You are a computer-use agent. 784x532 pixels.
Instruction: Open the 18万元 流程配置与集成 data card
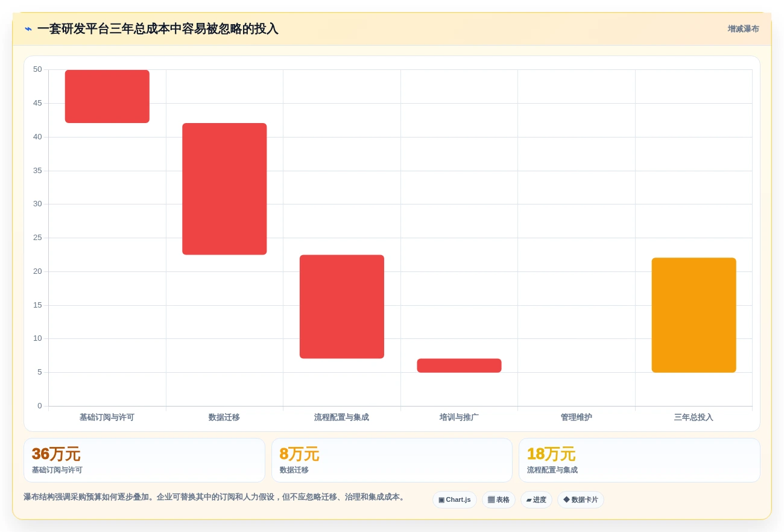pyautogui.click(x=639, y=460)
